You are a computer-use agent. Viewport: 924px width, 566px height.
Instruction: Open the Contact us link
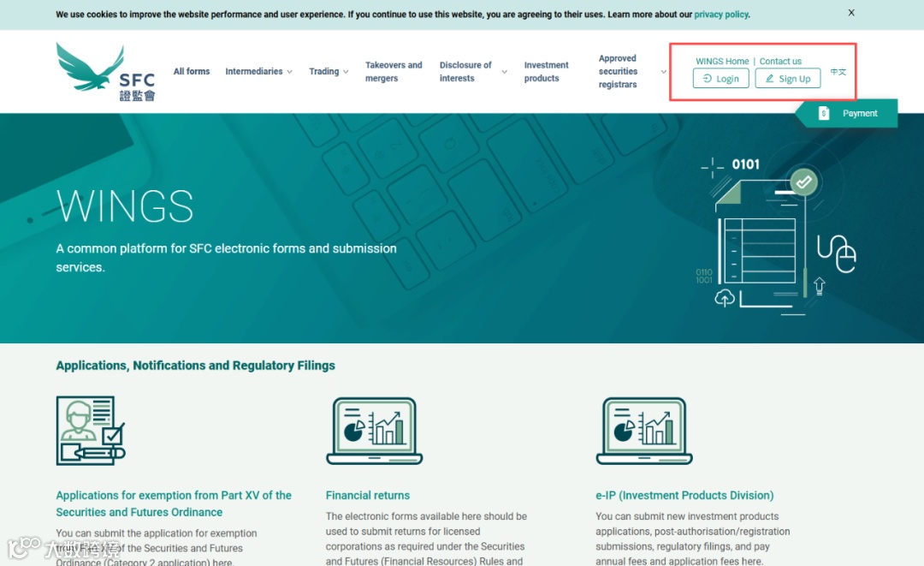point(780,62)
